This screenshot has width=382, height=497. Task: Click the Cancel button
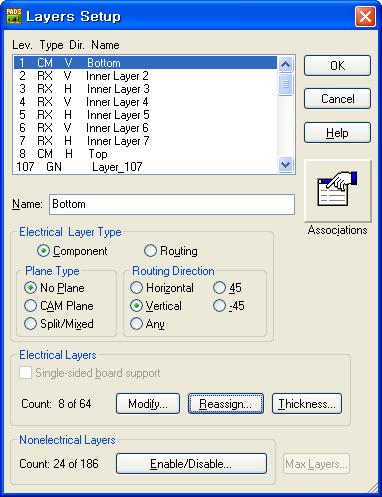click(337, 99)
